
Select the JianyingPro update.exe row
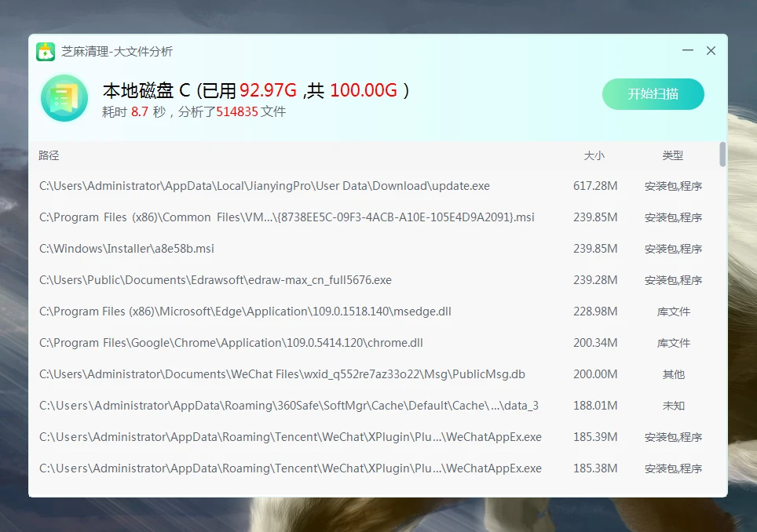click(x=264, y=186)
